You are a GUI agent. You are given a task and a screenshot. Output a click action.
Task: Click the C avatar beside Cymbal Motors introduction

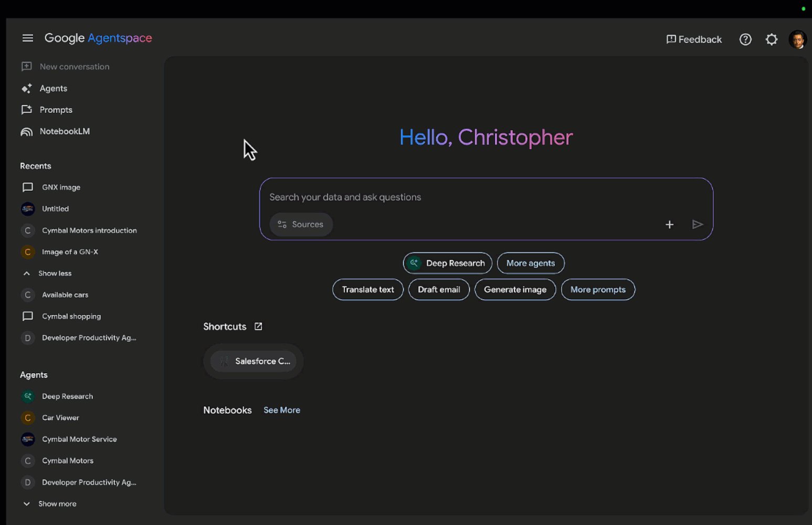[28, 230]
